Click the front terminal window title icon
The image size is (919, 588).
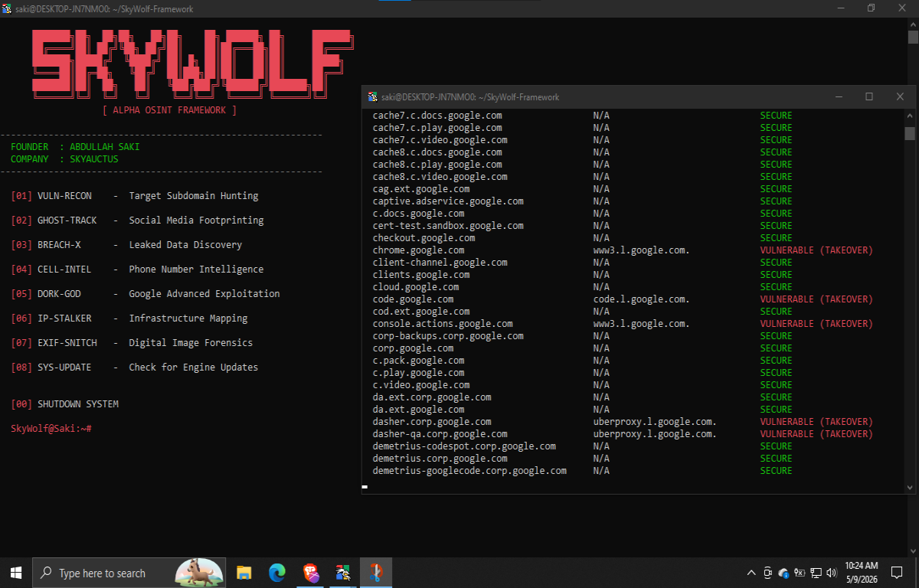point(373,97)
